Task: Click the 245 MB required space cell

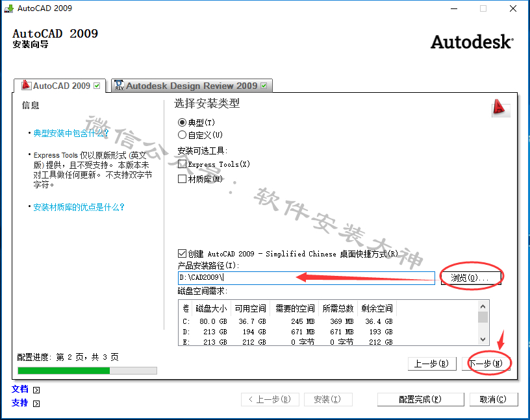Action: [303, 321]
